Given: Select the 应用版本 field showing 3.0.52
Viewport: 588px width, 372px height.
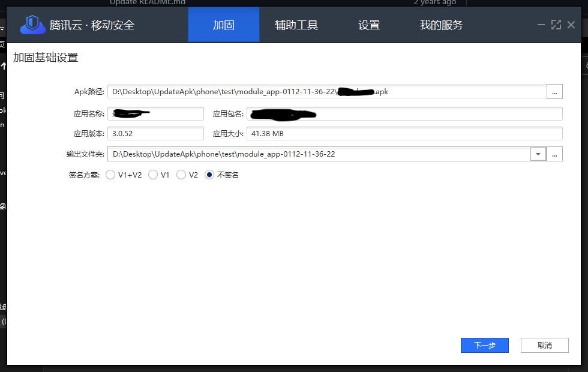Looking at the screenshot, I should tap(155, 133).
